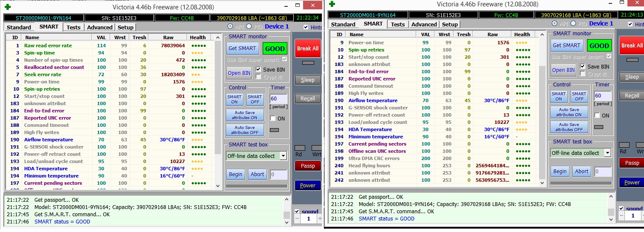This screenshot has width=644, height=232.
Task: Click SMART ON button in right window
Action: pyautogui.click(x=559, y=96)
